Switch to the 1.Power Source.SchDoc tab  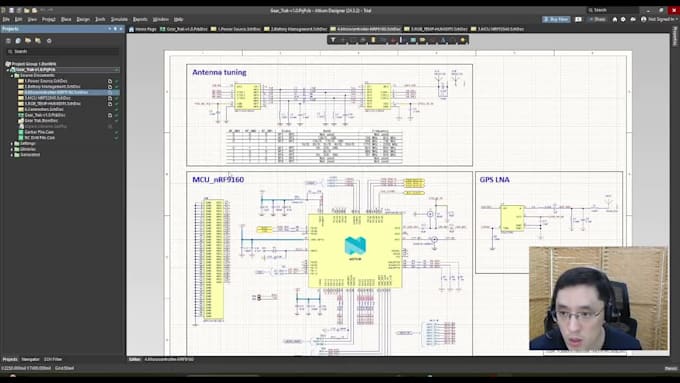pyautogui.click(x=235, y=29)
